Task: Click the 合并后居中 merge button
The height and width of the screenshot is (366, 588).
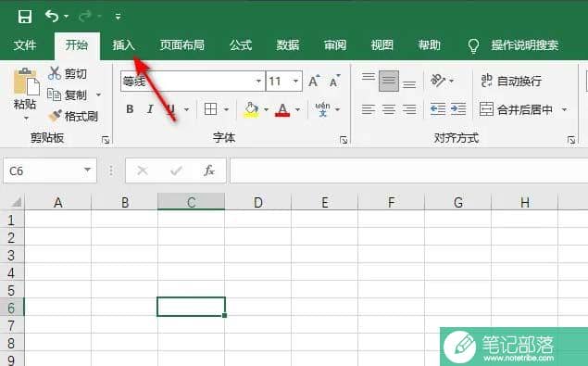Action: point(516,109)
